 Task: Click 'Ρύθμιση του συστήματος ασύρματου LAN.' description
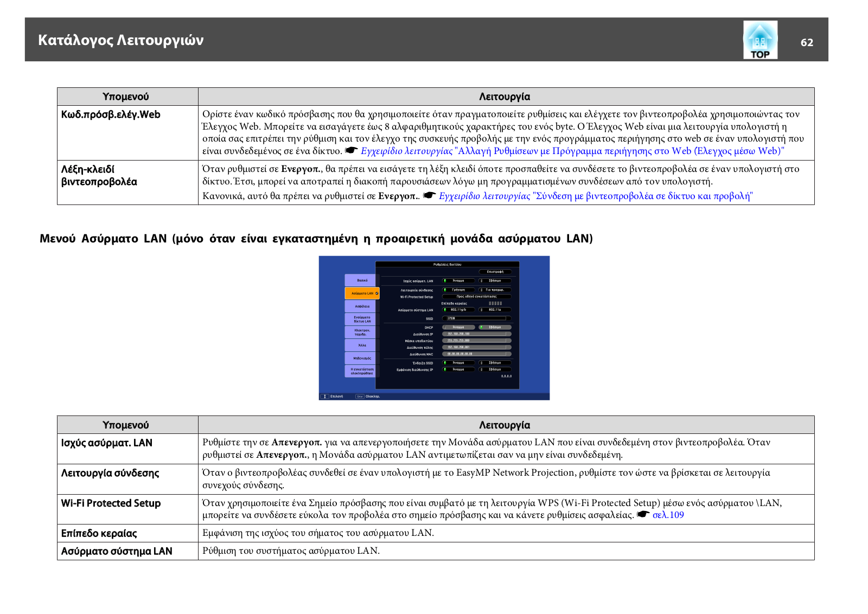pyautogui.click(x=291, y=551)
